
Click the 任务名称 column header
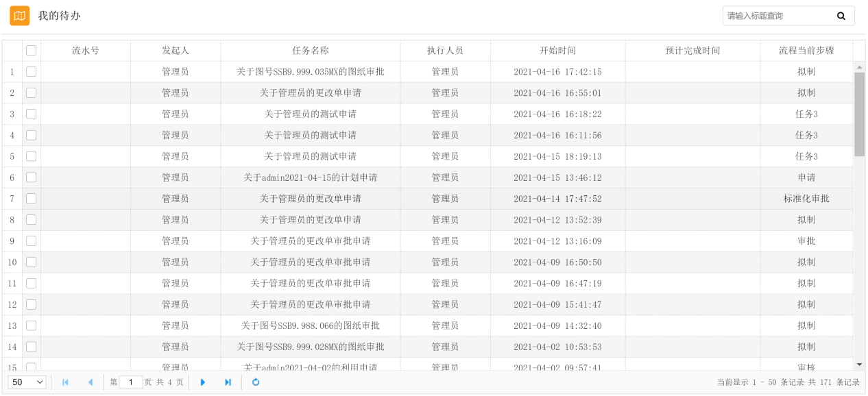click(311, 51)
